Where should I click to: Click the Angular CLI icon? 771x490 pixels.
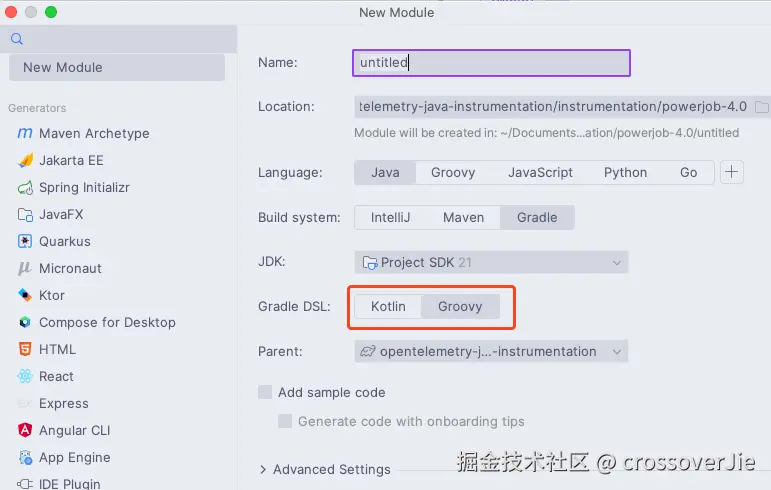pos(25,430)
